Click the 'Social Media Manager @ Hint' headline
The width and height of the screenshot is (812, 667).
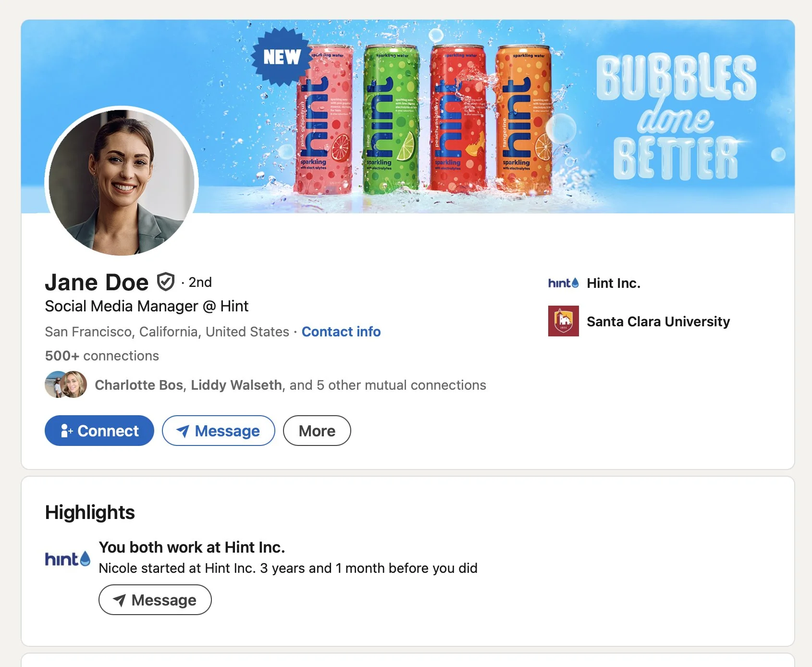tap(147, 306)
